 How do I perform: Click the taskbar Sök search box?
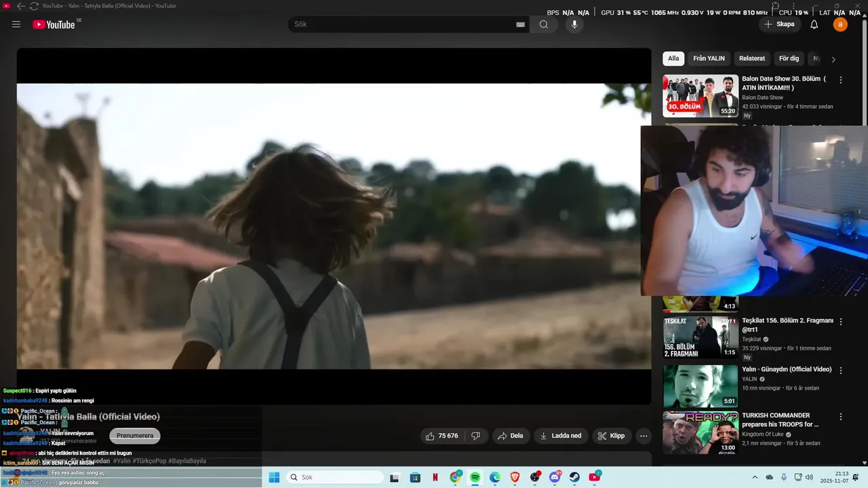click(335, 478)
